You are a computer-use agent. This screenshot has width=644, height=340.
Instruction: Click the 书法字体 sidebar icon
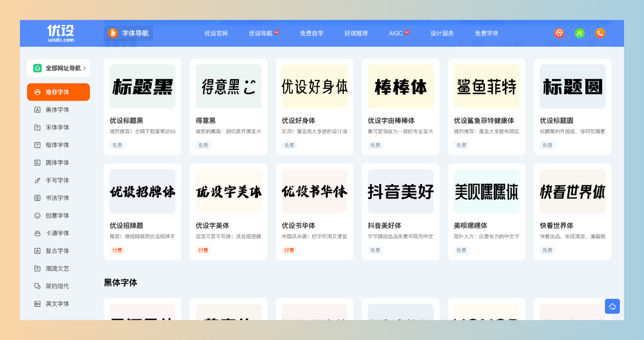38,198
